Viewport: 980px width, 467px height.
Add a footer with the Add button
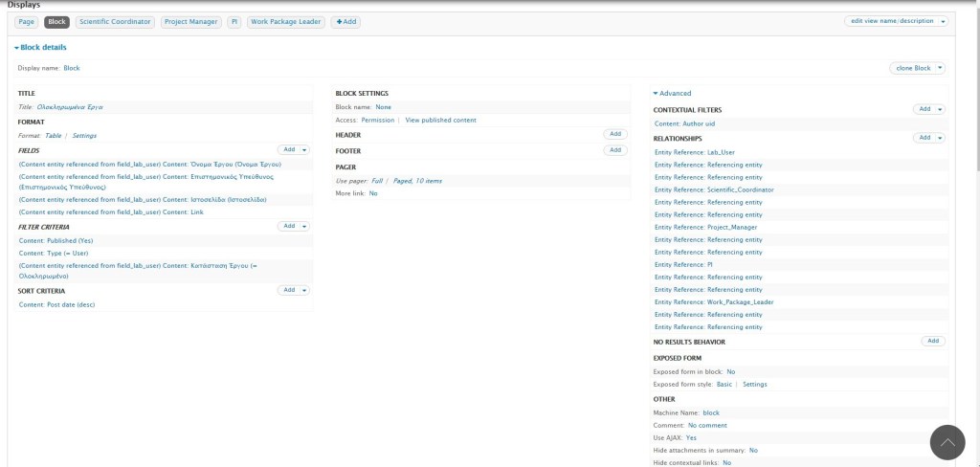coord(615,150)
